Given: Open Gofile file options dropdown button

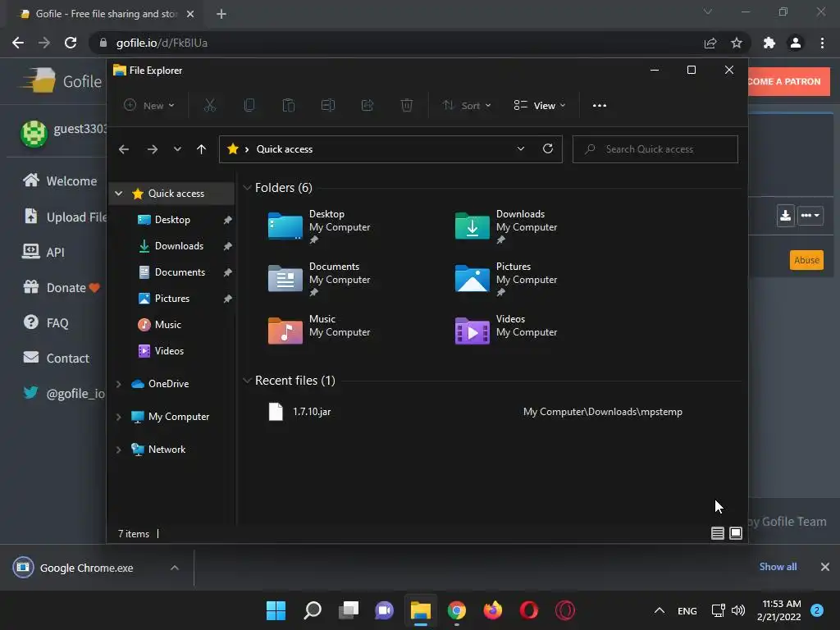Looking at the screenshot, I should pyautogui.click(x=810, y=216).
